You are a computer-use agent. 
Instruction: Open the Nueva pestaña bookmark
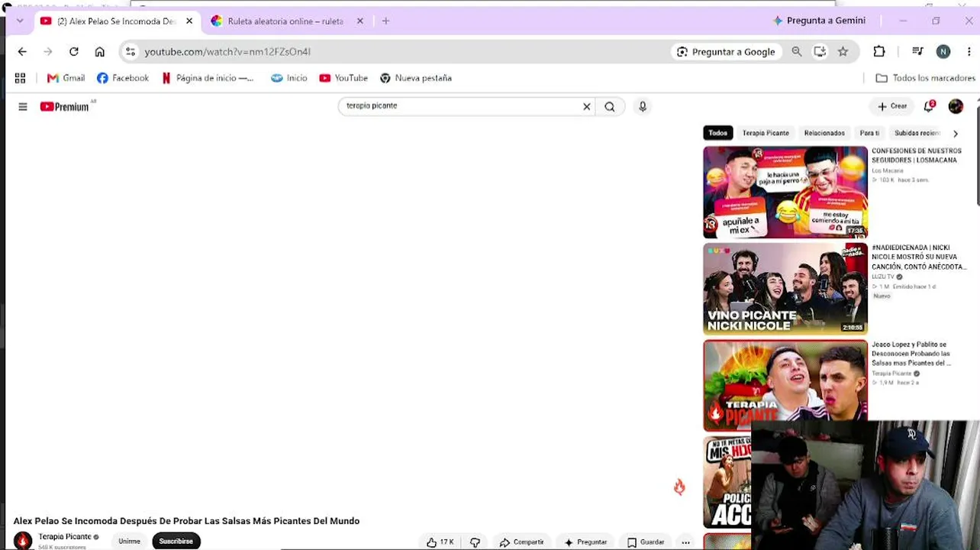coord(416,78)
